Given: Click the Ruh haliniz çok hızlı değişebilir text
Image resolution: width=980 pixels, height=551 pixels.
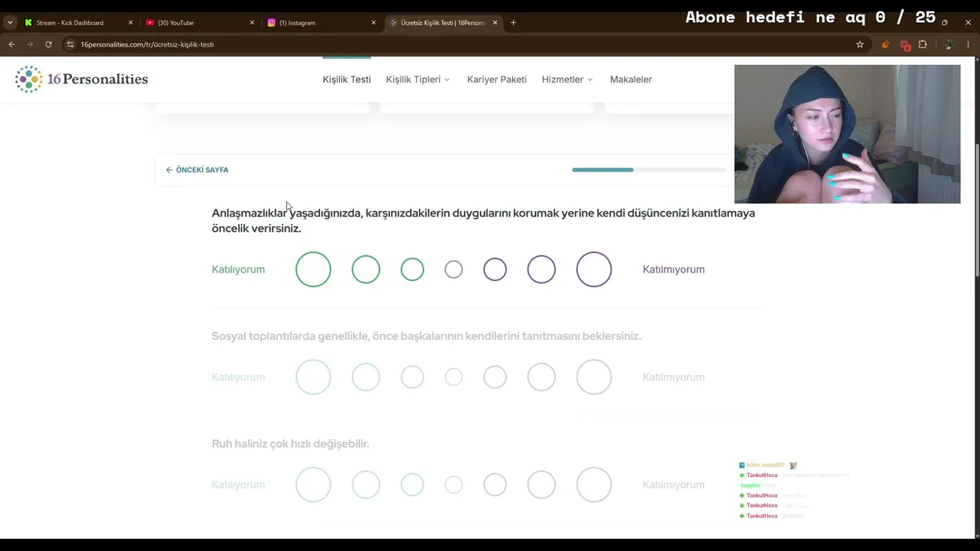Looking at the screenshot, I should [290, 444].
